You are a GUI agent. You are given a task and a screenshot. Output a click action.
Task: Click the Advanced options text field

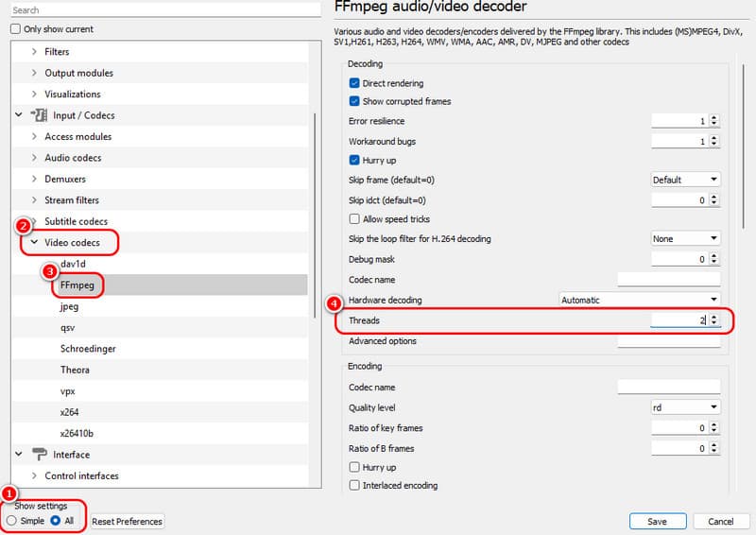coord(668,341)
